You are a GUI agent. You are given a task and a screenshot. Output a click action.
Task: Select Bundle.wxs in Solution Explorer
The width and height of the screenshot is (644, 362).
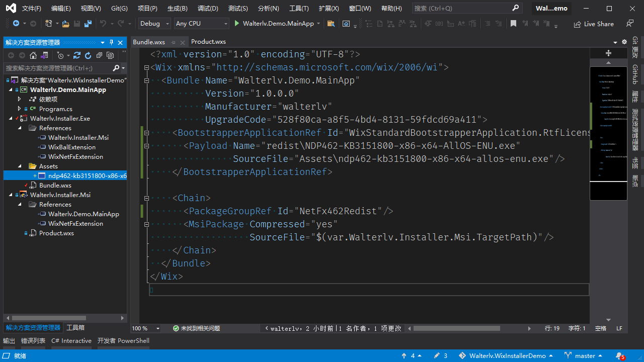(x=55, y=185)
